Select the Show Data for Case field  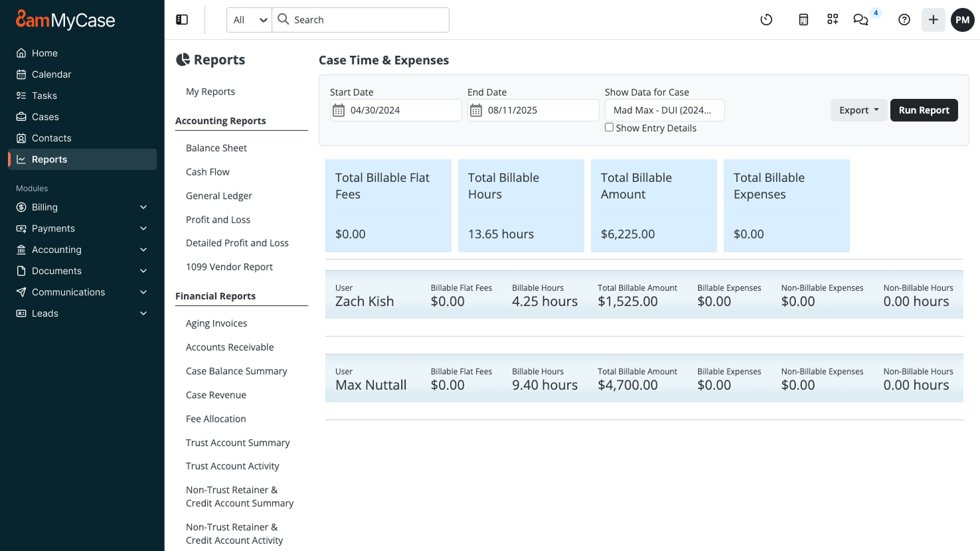(x=664, y=110)
